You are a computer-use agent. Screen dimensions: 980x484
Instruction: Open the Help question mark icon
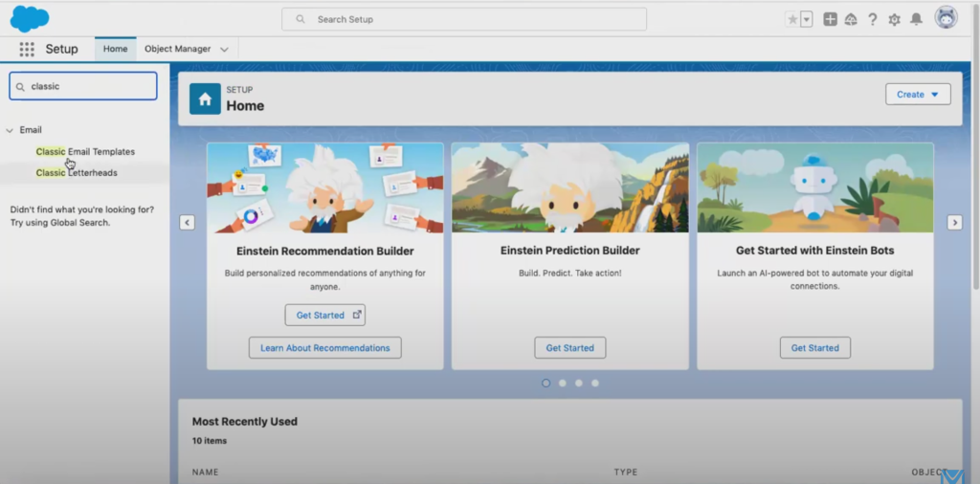click(873, 19)
